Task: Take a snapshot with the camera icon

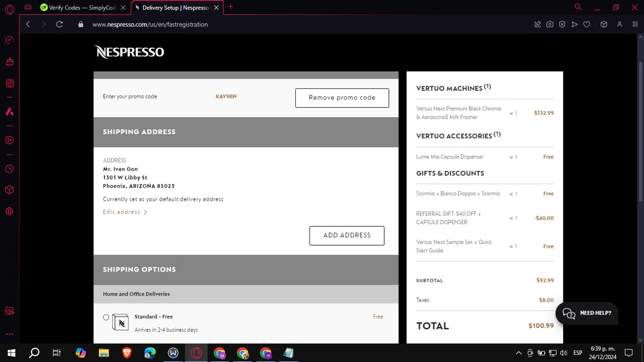Action: 550,24
